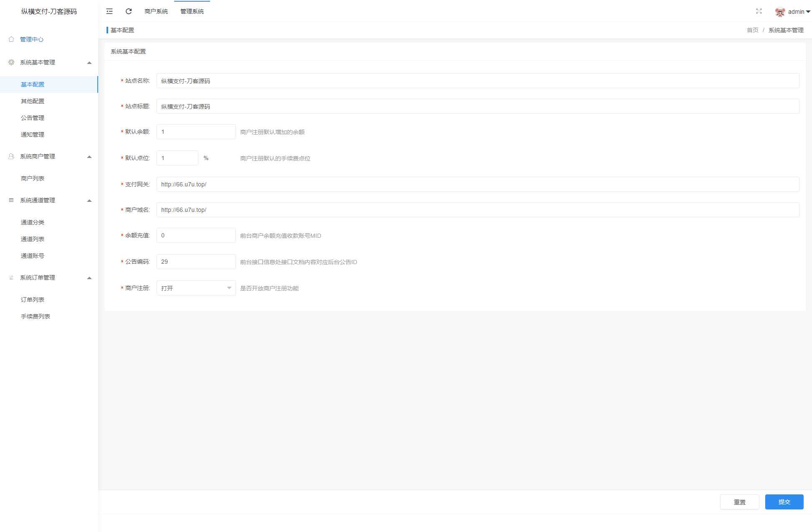Click the icon beside 系统订单管理

pos(11,277)
